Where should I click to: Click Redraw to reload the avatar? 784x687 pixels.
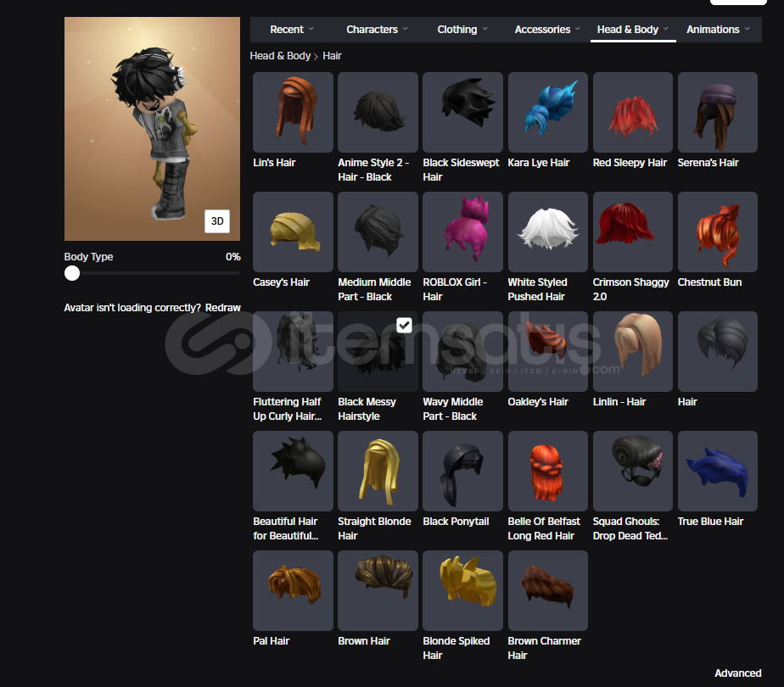(x=223, y=308)
